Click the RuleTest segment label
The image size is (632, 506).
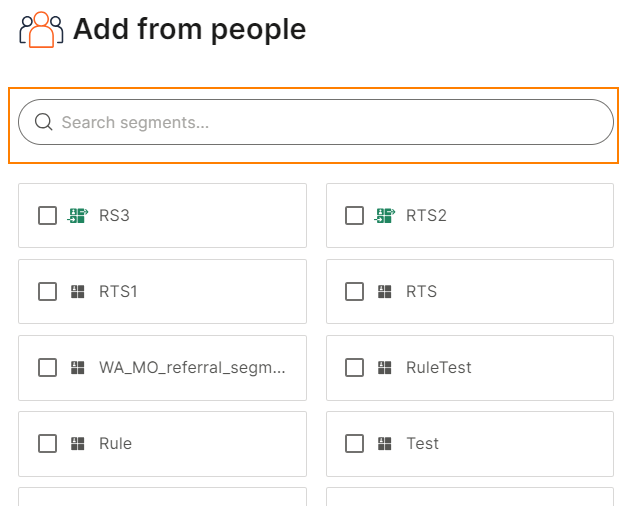click(439, 368)
